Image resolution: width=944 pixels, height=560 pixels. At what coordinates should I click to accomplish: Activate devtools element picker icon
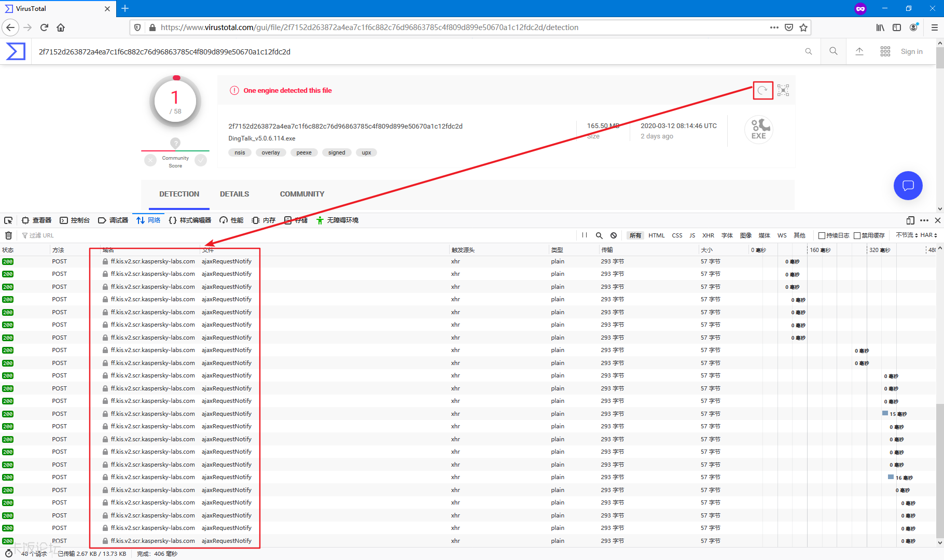coord(8,220)
